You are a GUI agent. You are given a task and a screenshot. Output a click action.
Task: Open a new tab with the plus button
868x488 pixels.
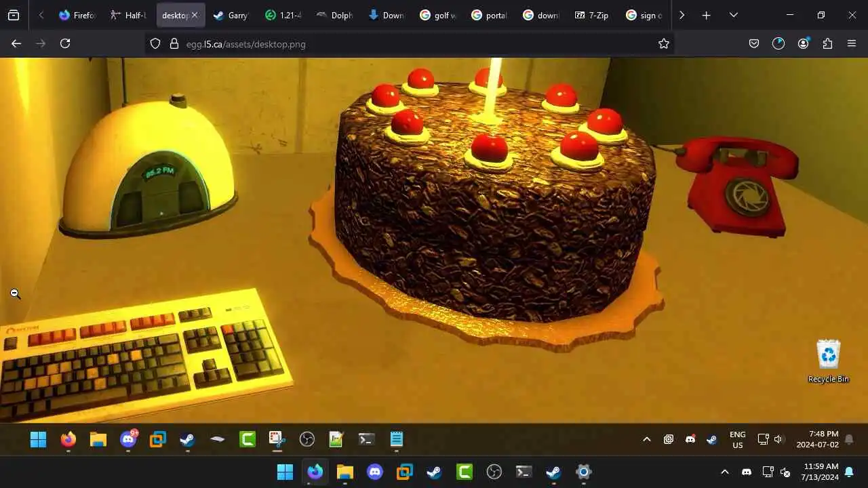click(x=706, y=15)
